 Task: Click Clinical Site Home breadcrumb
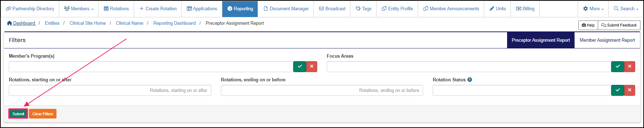(88, 23)
